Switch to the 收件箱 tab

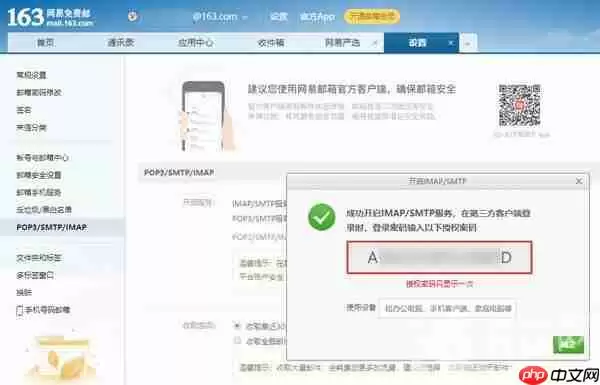tap(270, 42)
